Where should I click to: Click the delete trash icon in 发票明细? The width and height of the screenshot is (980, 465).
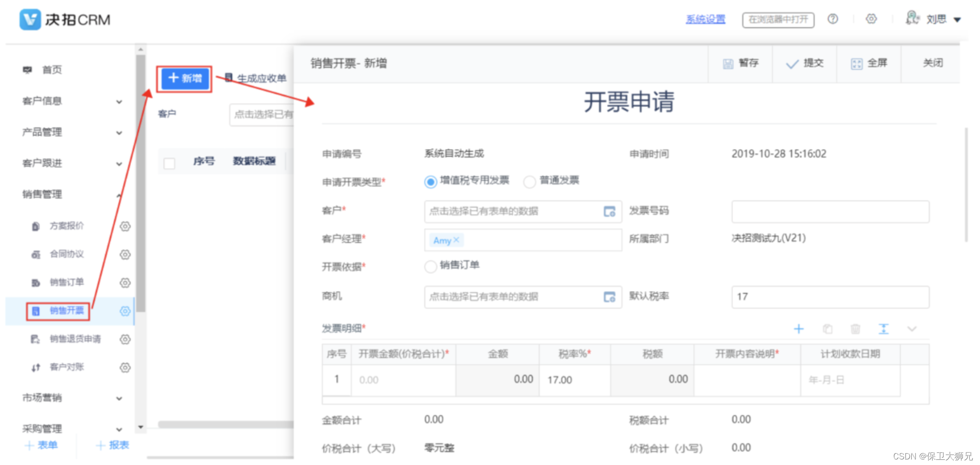(x=855, y=329)
